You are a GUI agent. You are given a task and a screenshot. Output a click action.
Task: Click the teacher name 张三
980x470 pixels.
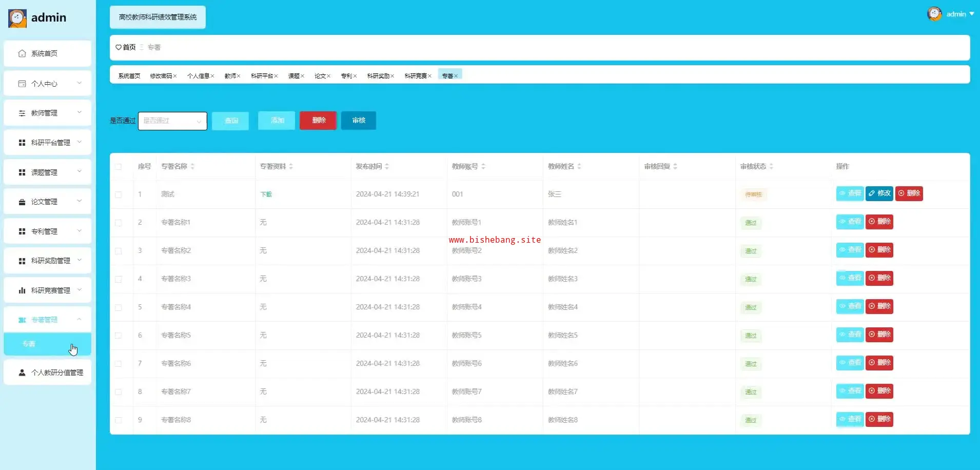(x=554, y=194)
